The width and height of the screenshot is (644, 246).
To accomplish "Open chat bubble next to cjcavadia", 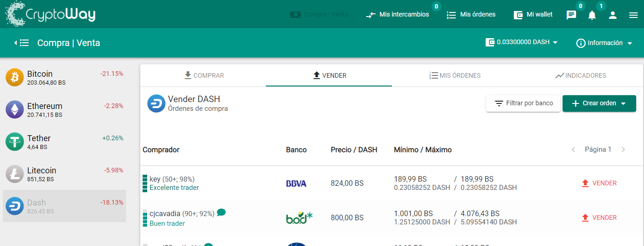I will coord(221,212).
